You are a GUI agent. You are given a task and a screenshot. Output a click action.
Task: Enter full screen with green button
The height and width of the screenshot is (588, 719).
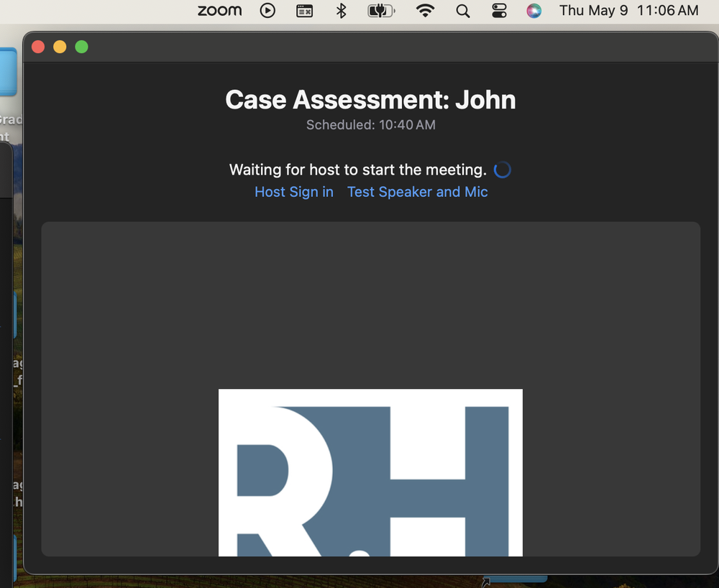pyautogui.click(x=82, y=47)
